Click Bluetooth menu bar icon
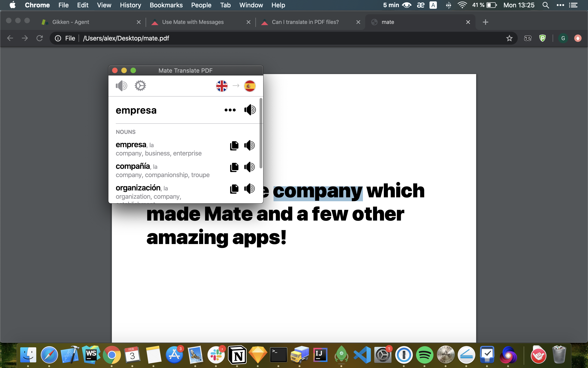This screenshot has height=368, width=588. click(448, 5)
